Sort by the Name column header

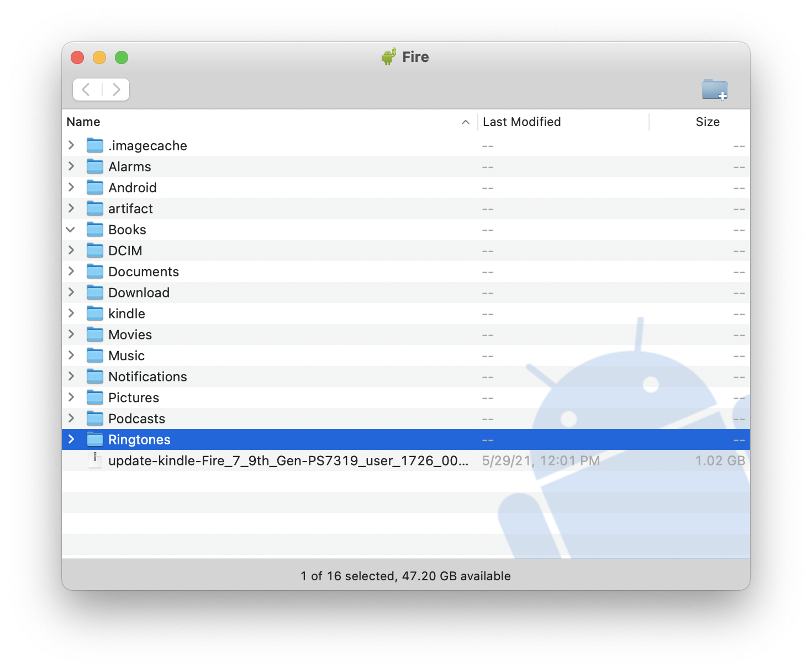(x=84, y=122)
